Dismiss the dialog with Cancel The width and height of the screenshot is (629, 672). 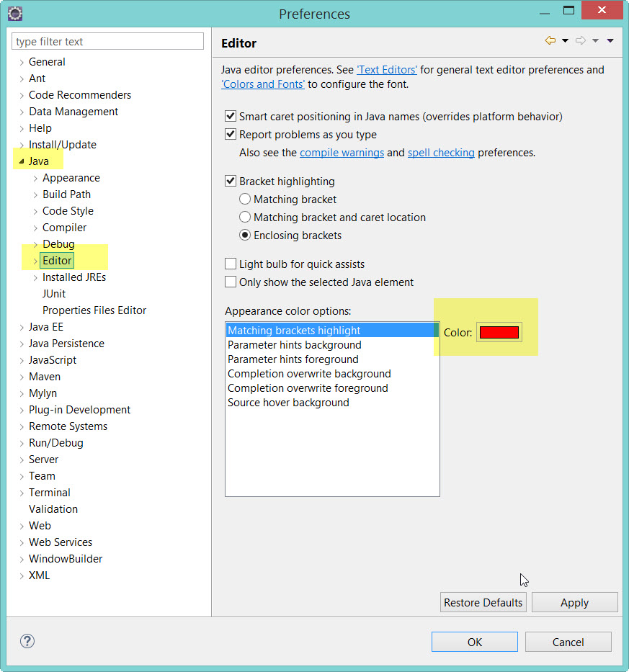(568, 642)
